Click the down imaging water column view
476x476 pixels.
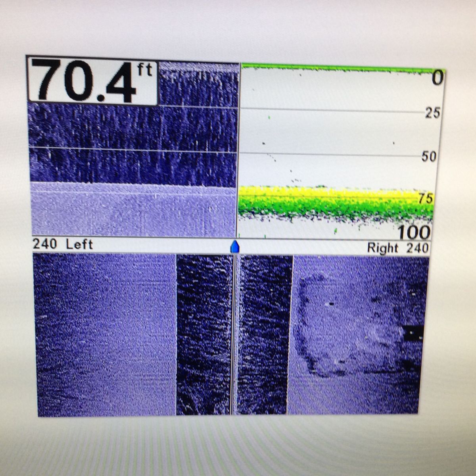[x=133, y=143]
